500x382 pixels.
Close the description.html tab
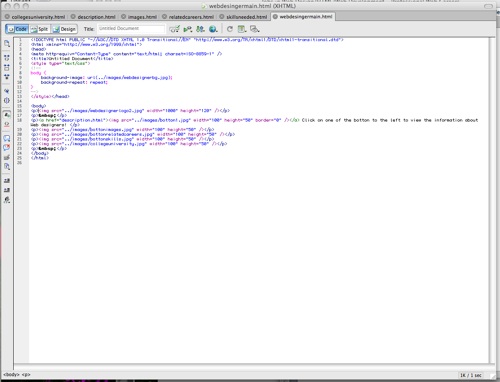point(73,16)
